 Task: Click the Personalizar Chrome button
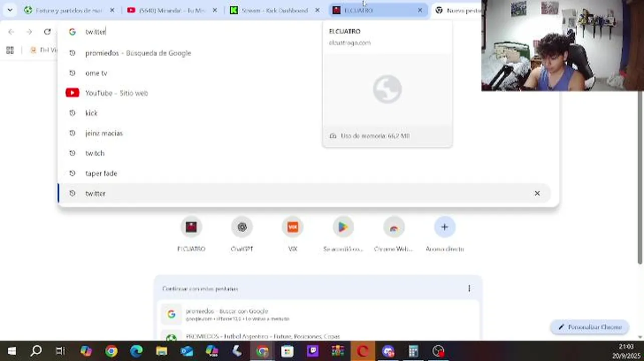[590, 327]
